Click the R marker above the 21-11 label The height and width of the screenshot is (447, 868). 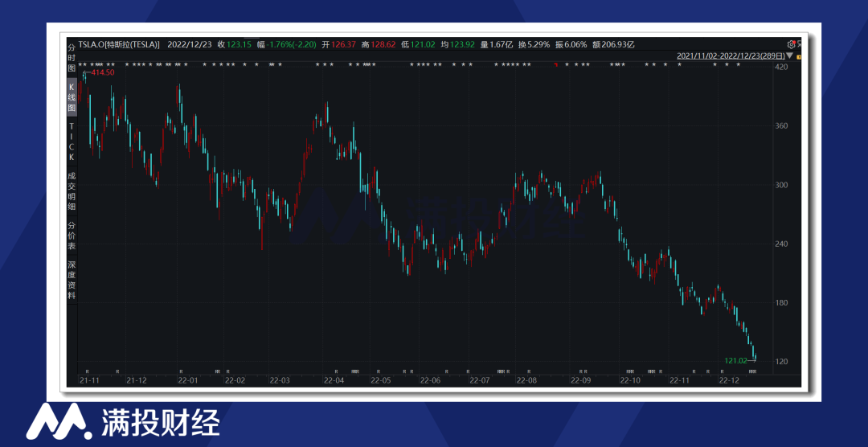point(87,371)
